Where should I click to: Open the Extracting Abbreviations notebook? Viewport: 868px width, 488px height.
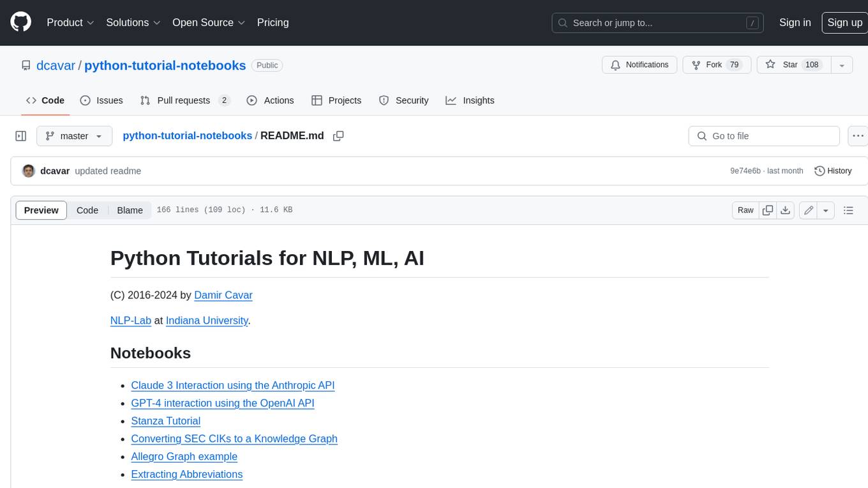tap(187, 474)
